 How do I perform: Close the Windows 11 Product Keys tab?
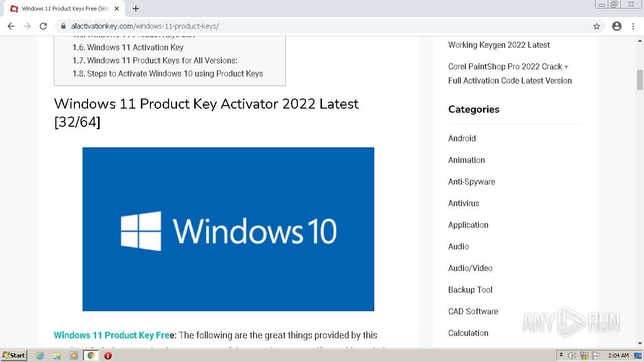pyautogui.click(x=117, y=9)
